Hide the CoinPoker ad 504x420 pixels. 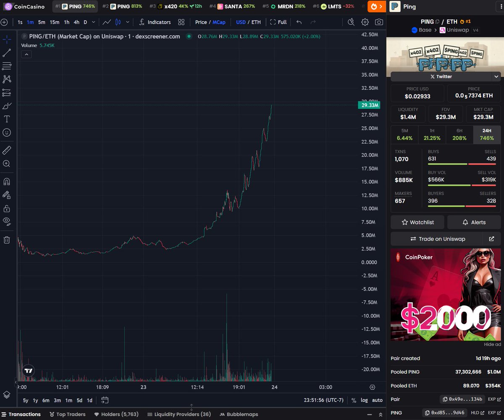tap(492, 344)
